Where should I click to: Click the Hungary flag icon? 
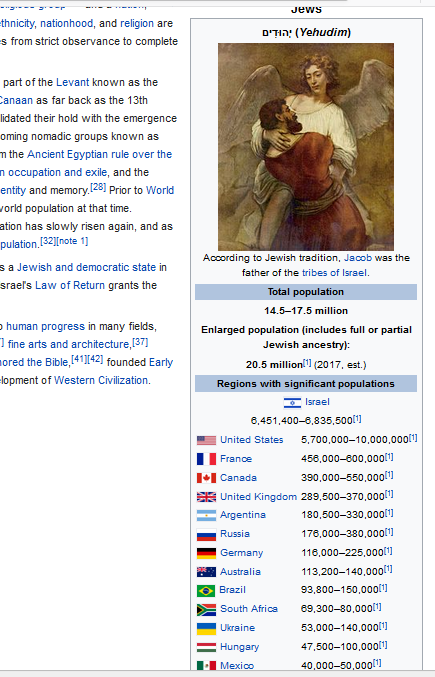(206, 647)
